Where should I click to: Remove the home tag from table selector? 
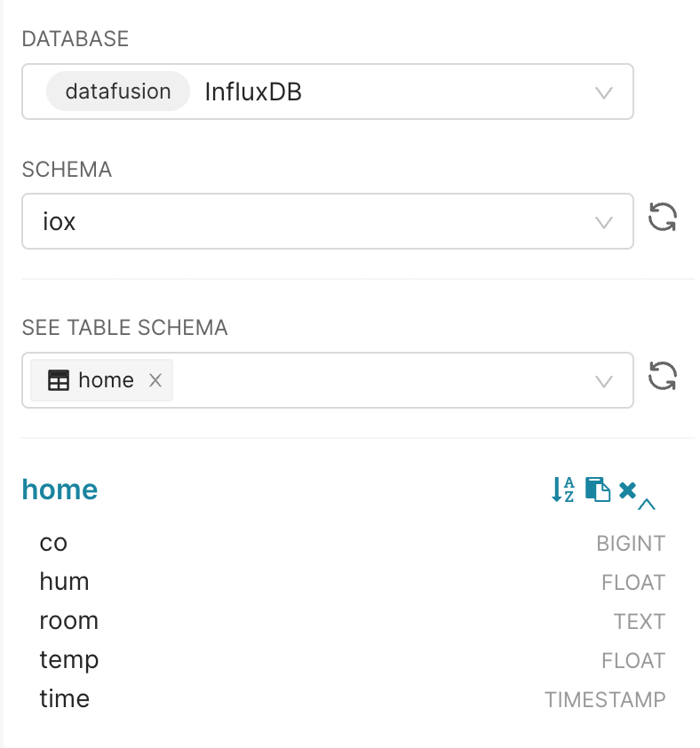(155, 381)
